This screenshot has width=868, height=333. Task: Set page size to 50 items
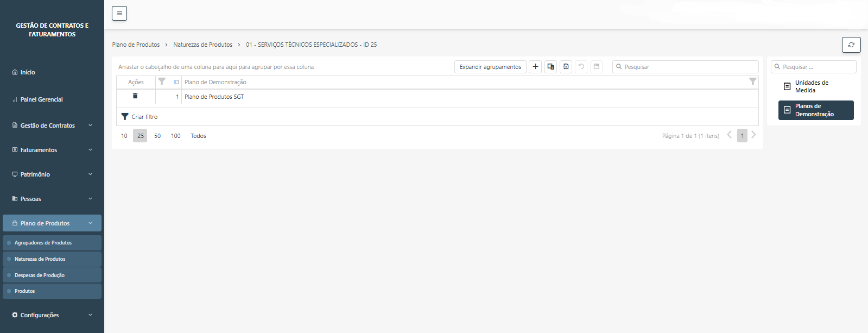157,136
